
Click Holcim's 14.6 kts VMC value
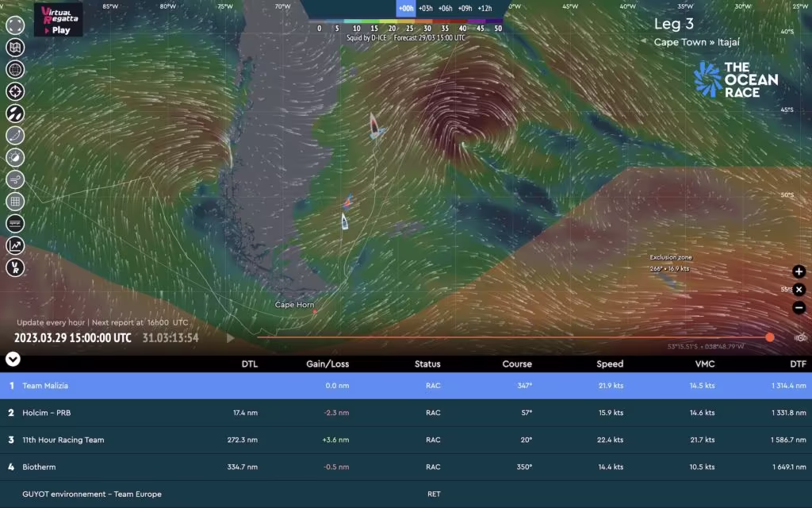702,413
